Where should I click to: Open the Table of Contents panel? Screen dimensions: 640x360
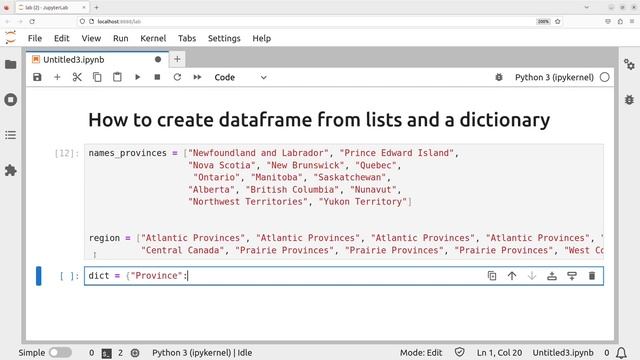click(11, 135)
